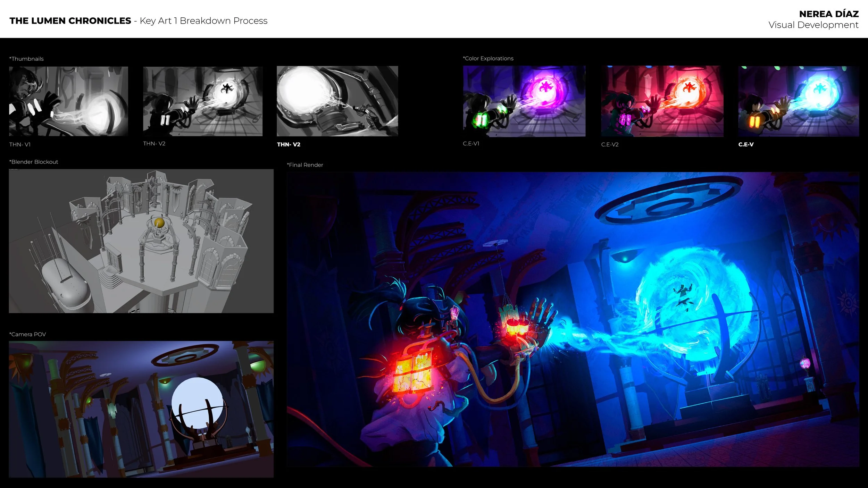This screenshot has width=868, height=488.
Task: Open the THN- V1 grayscale thumbnail image
Action: point(68,101)
